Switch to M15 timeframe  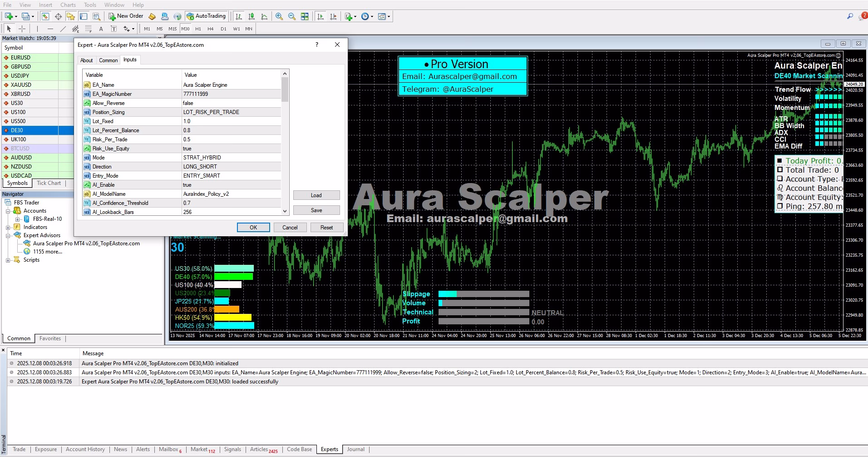(x=173, y=29)
